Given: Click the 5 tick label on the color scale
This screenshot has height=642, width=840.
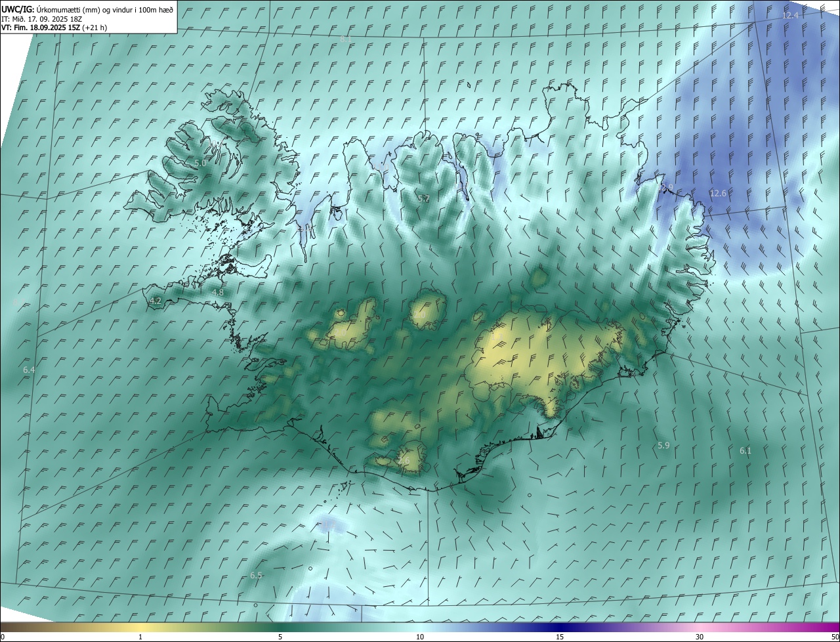Looking at the screenshot, I should click(280, 637).
